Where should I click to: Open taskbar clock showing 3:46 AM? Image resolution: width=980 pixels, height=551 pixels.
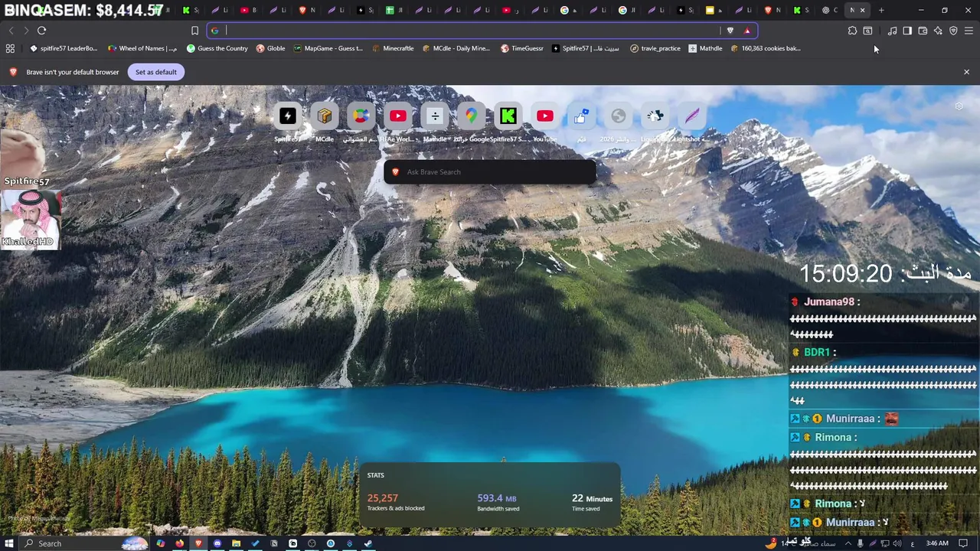(937, 543)
